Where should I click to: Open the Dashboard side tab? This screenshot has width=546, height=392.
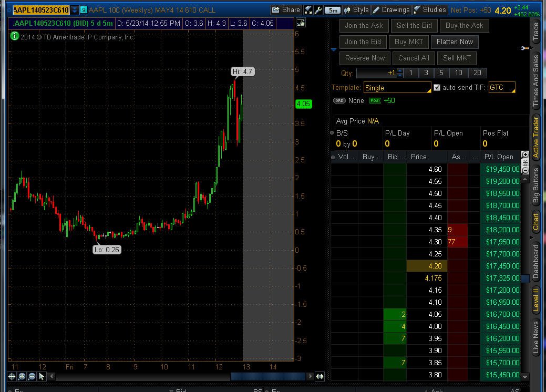536,262
